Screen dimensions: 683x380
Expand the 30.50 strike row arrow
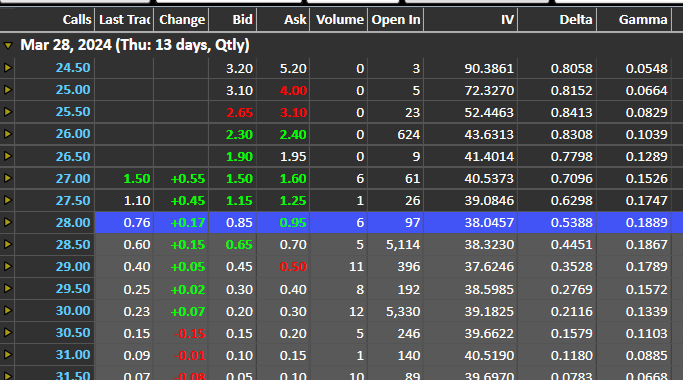click(7, 332)
